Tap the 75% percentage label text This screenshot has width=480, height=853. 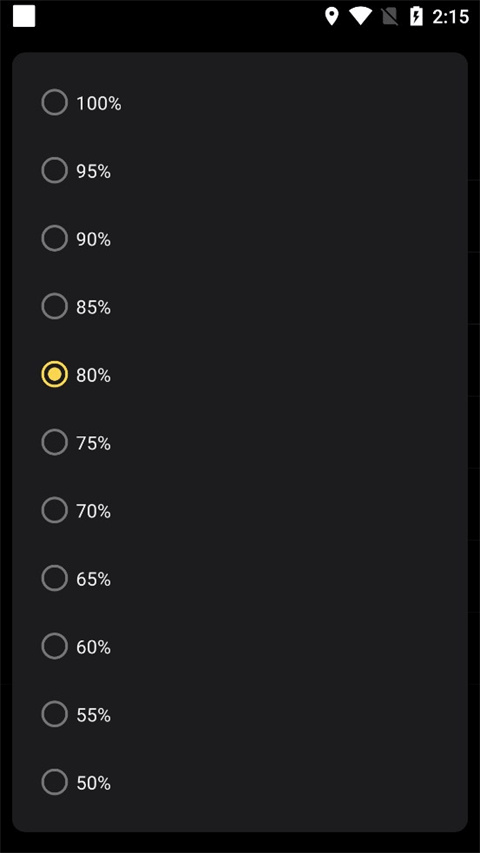(x=94, y=443)
